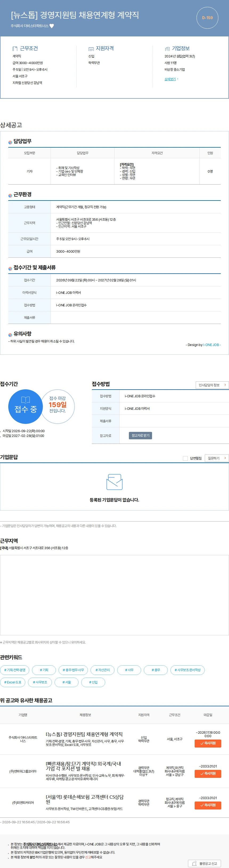
Task: Click 즉시지원 for (주)맨파워그룹코리아 row
Action: 208,773
